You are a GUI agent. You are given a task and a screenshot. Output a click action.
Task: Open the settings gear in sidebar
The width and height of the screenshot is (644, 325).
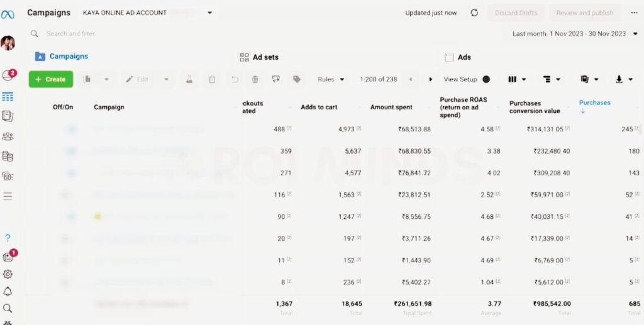click(8, 274)
